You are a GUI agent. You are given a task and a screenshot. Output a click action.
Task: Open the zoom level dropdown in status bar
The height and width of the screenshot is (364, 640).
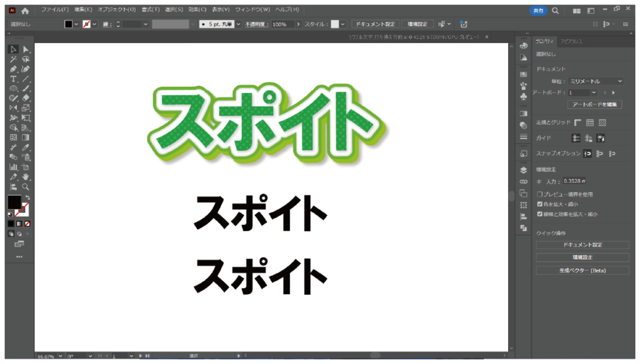tap(61, 356)
